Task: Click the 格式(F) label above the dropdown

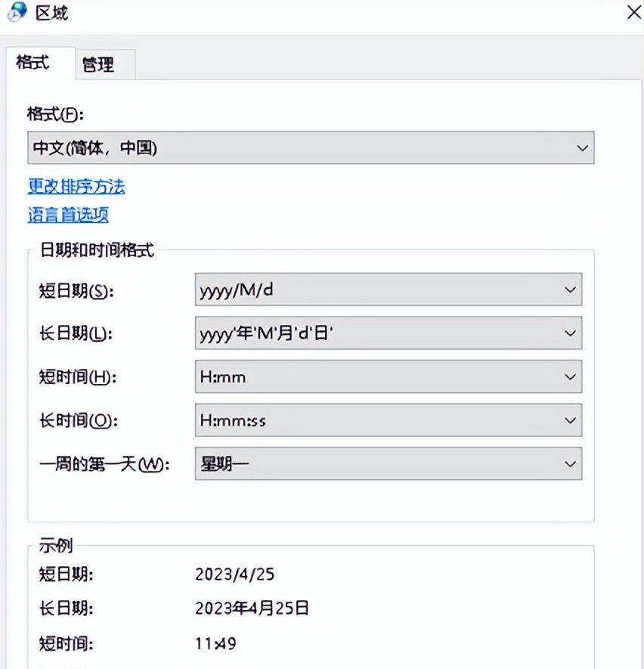Action: coord(57,114)
